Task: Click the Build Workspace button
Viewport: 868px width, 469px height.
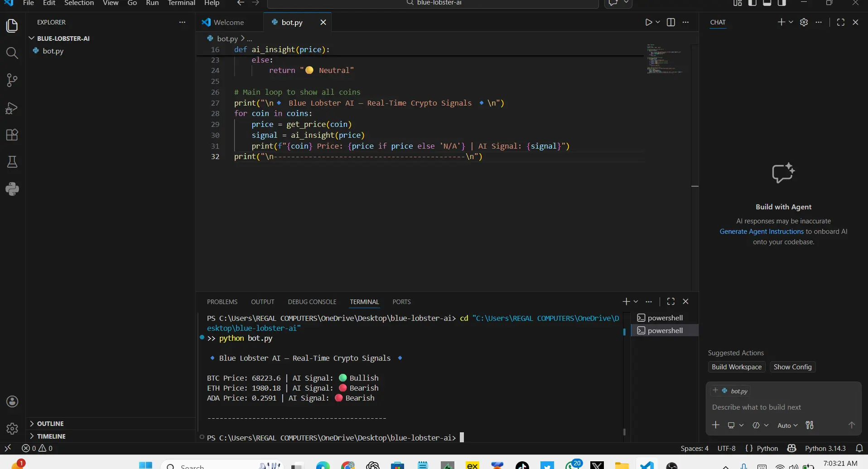Action: pos(737,367)
